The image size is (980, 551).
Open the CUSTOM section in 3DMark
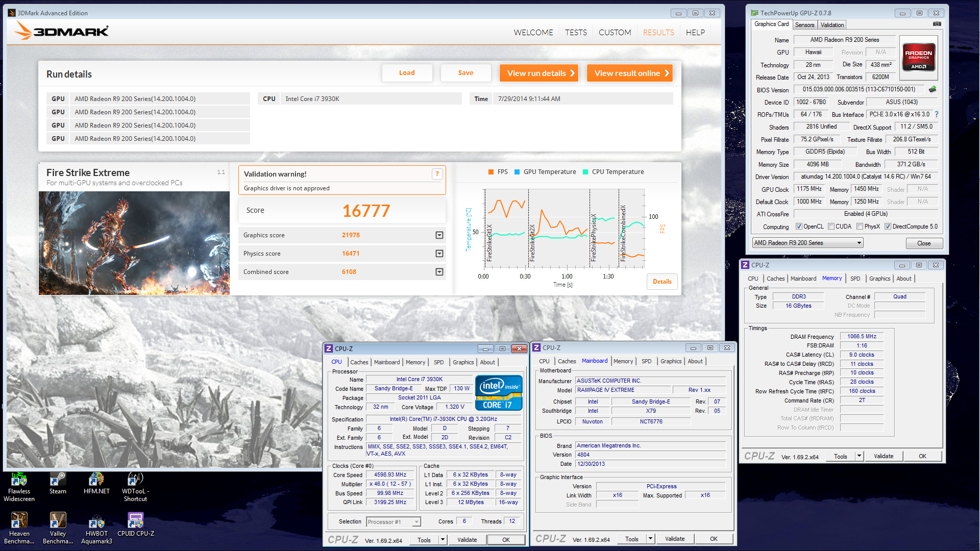pyautogui.click(x=615, y=32)
